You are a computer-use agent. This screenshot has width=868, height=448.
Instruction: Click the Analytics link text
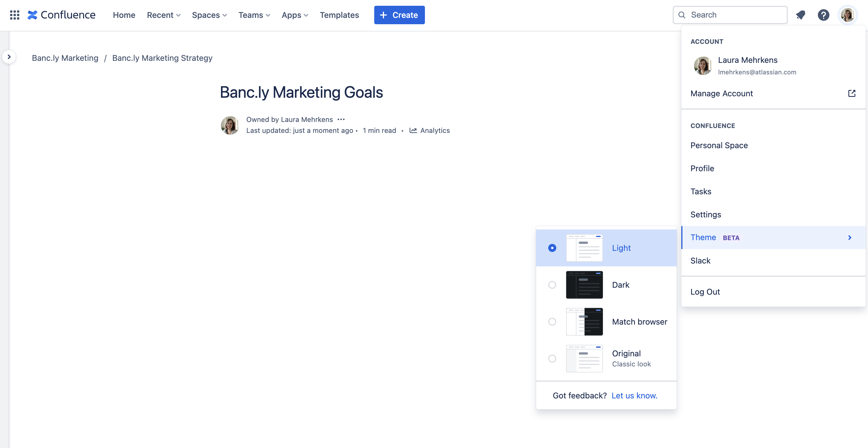(435, 131)
